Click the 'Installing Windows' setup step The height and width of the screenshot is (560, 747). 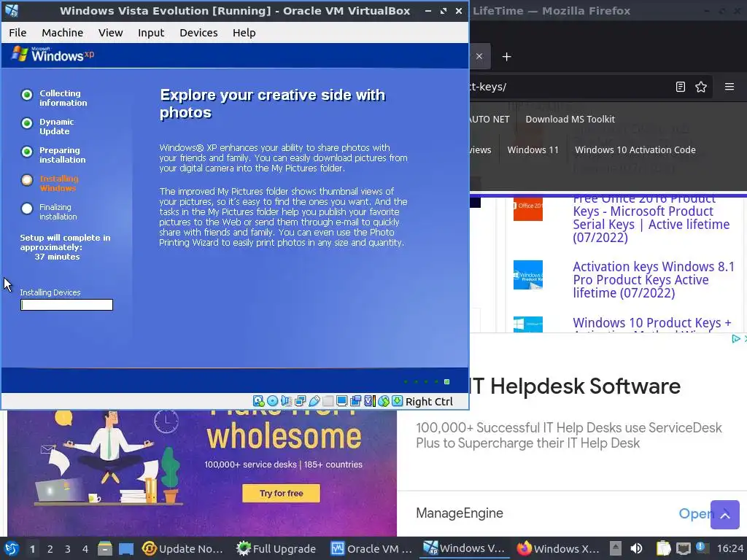(58, 183)
